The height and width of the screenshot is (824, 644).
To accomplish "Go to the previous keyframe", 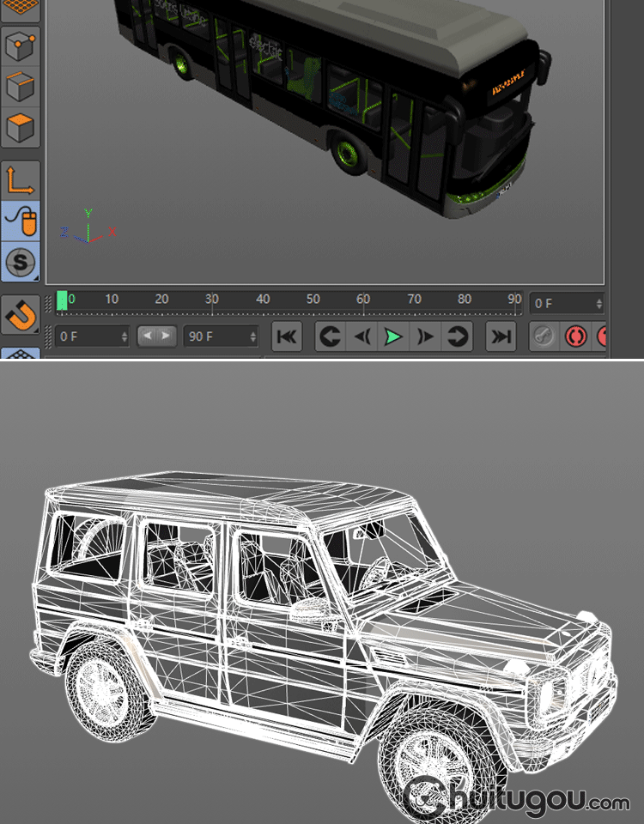I will tap(331, 337).
